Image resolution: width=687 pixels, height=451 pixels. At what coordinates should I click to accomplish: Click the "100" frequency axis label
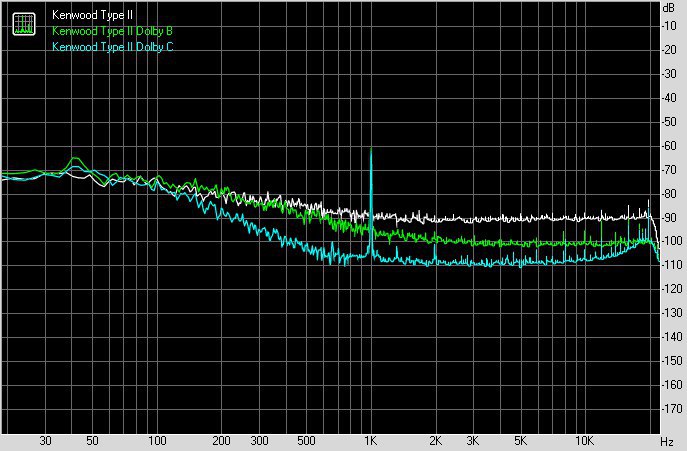157,441
